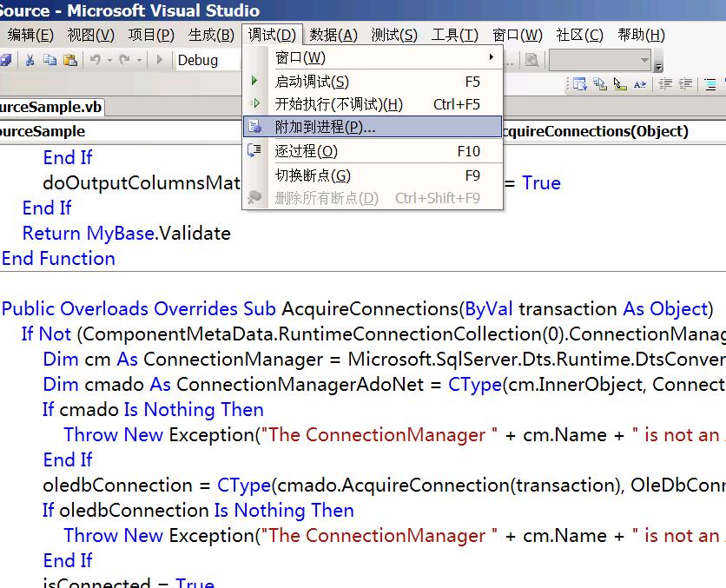The image size is (726, 588).
Task: Click the Comment out selected lines icon
Action: click(710, 84)
